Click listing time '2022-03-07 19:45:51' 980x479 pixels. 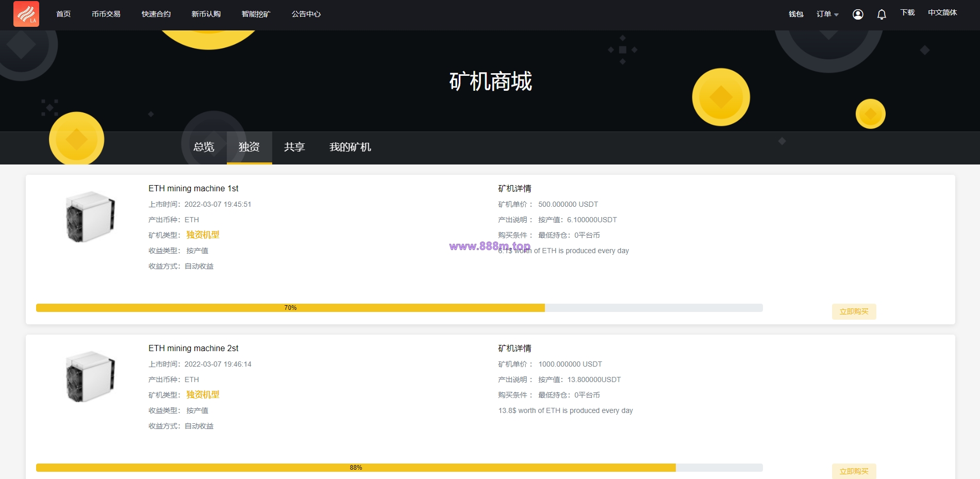(218, 204)
